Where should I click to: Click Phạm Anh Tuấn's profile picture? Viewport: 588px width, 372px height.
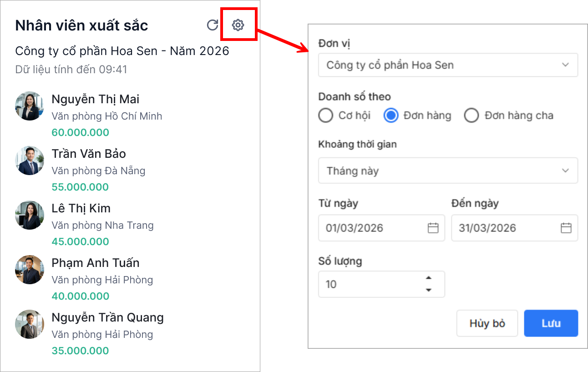pyautogui.click(x=30, y=270)
